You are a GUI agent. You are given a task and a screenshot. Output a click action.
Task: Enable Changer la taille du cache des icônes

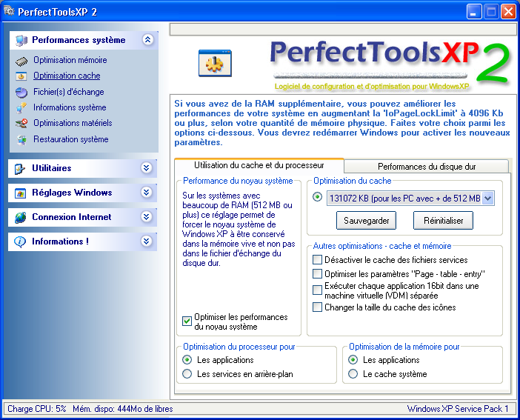pyautogui.click(x=317, y=307)
